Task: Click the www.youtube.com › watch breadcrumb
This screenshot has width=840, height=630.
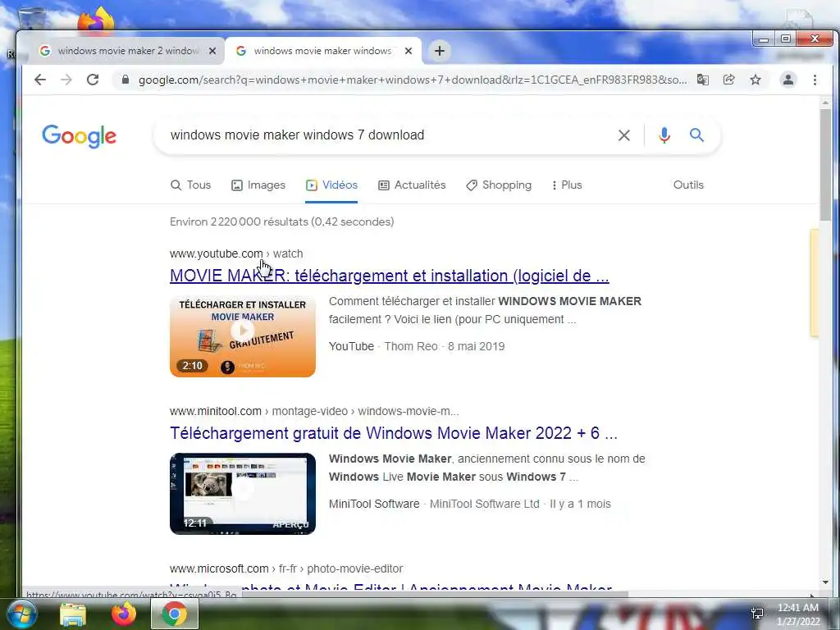Action: click(236, 253)
